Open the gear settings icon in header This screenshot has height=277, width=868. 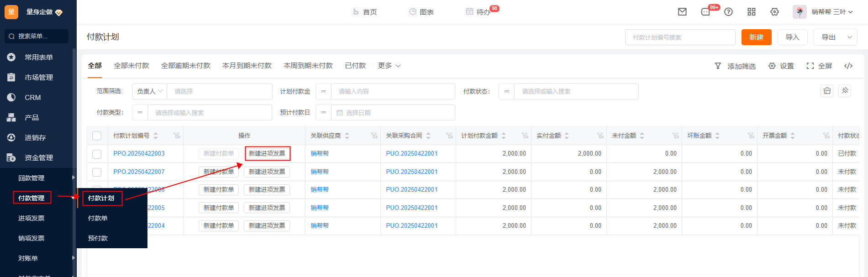[774, 12]
